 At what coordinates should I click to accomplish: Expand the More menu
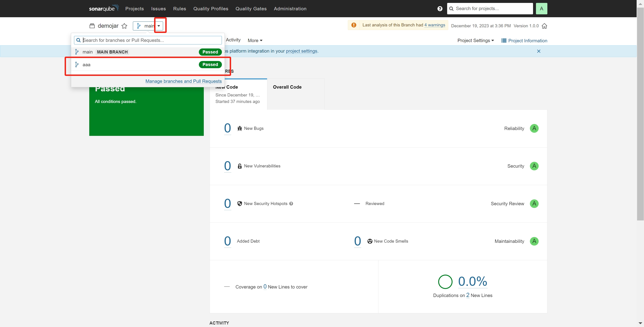(255, 41)
